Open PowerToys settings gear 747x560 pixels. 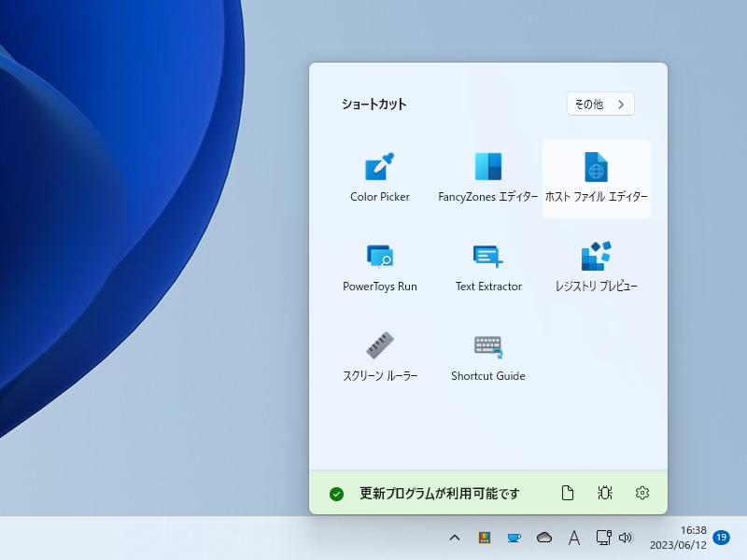point(642,493)
